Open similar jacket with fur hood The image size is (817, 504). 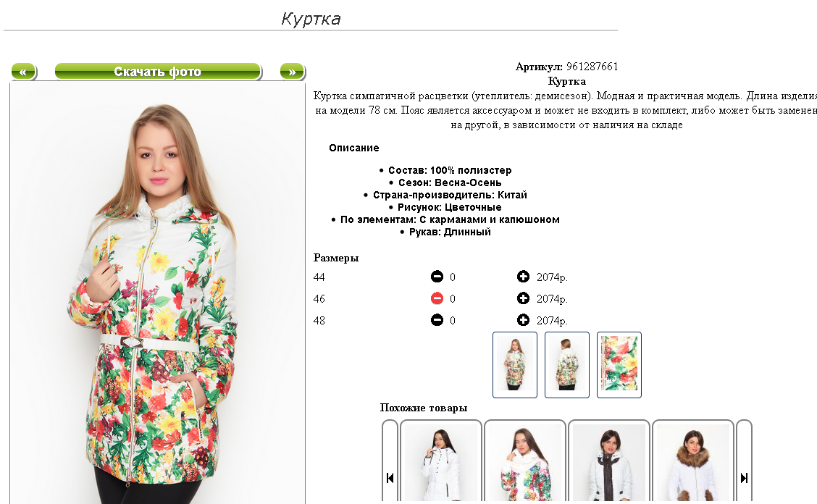pos(693,463)
